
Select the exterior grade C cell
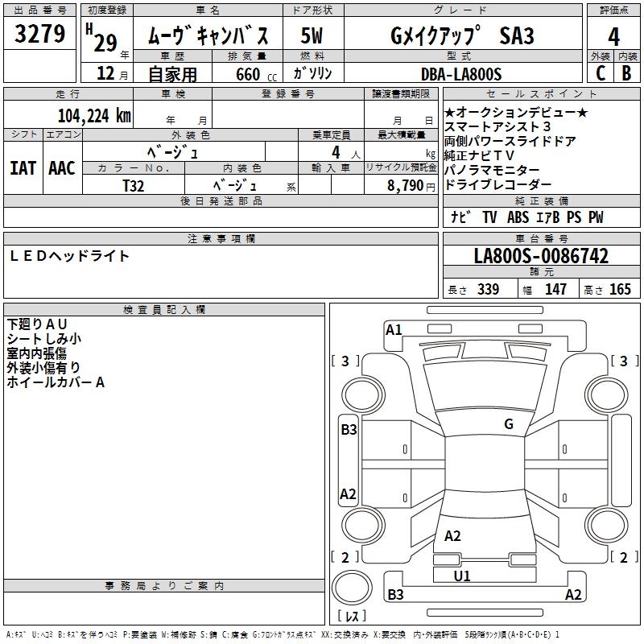click(600, 72)
